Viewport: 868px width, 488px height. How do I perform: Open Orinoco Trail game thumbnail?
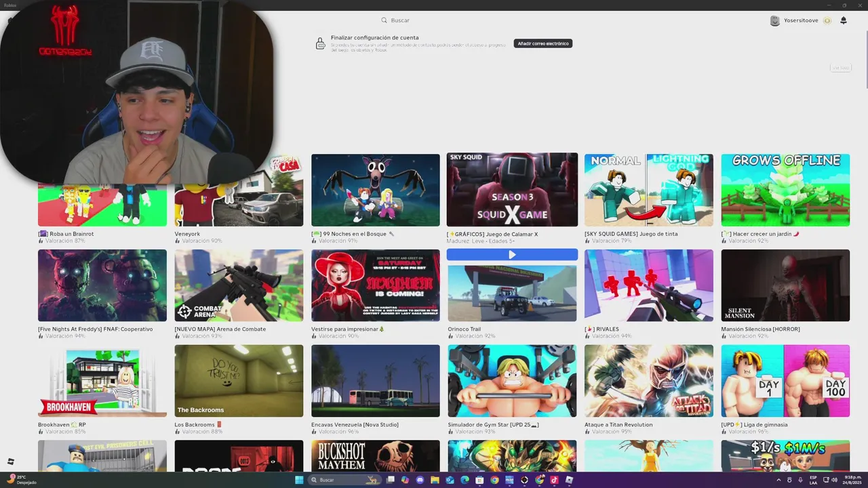pyautogui.click(x=512, y=291)
